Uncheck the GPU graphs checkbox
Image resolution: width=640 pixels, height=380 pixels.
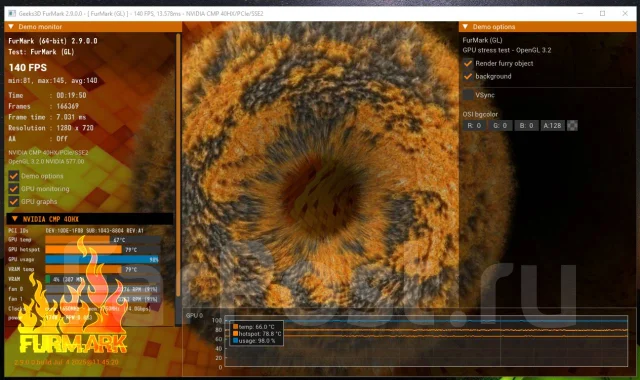[x=13, y=201]
